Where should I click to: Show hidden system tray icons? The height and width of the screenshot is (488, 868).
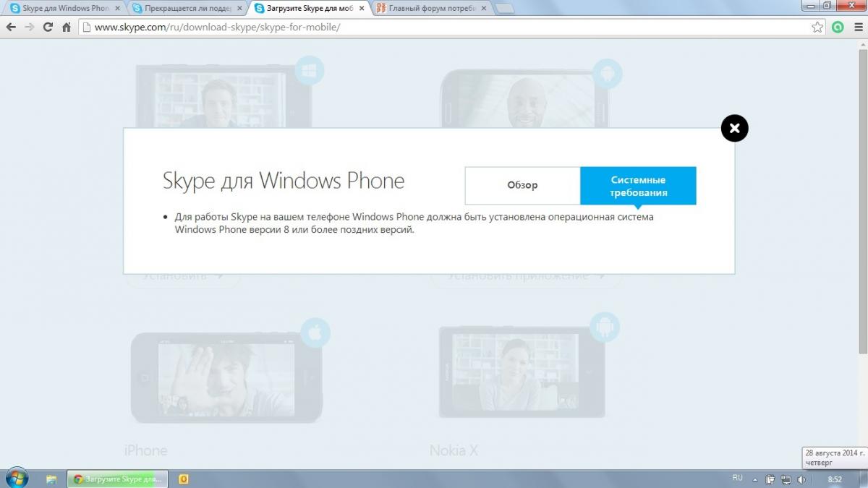coord(756,479)
